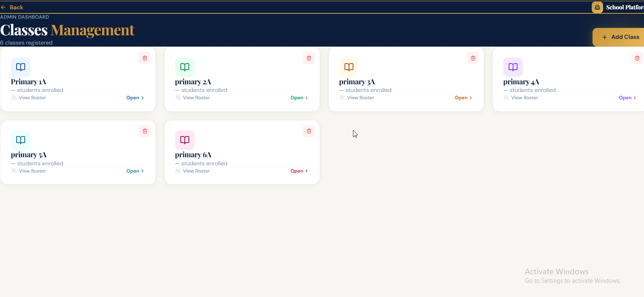
Task: Click the green book icon of primary 2A
Action: tap(185, 67)
